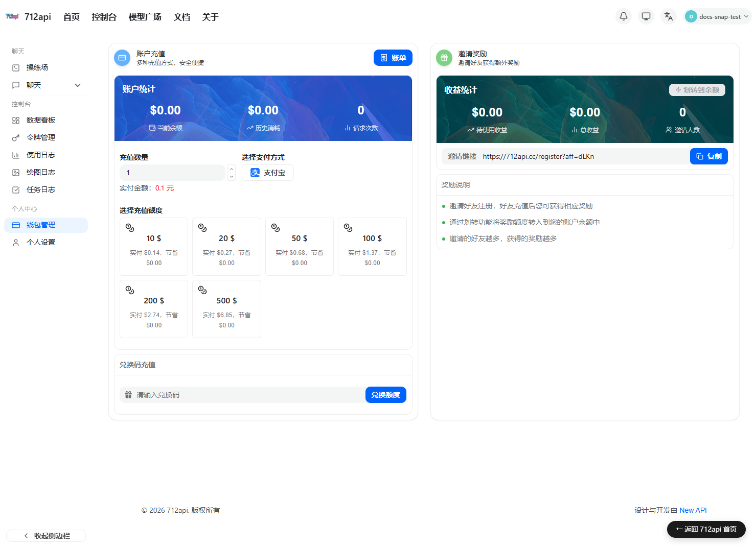Click the chart icon for 使用日志
The height and width of the screenshot is (548, 756).
click(16, 155)
